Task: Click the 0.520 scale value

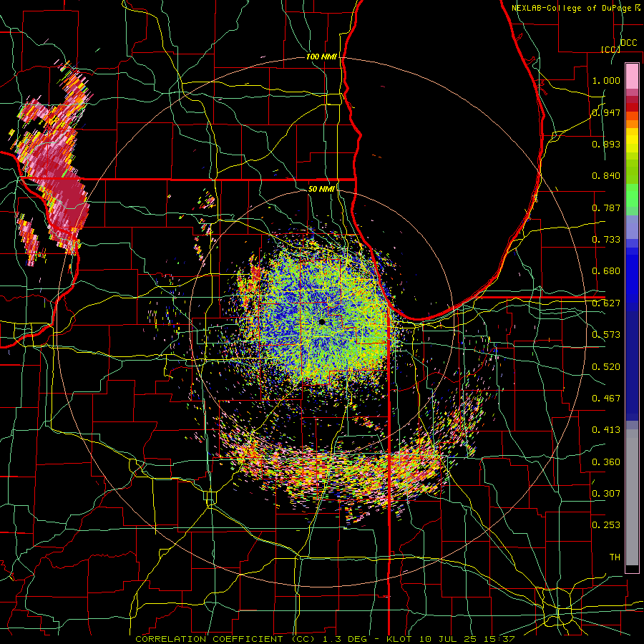Action: click(x=606, y=367)
